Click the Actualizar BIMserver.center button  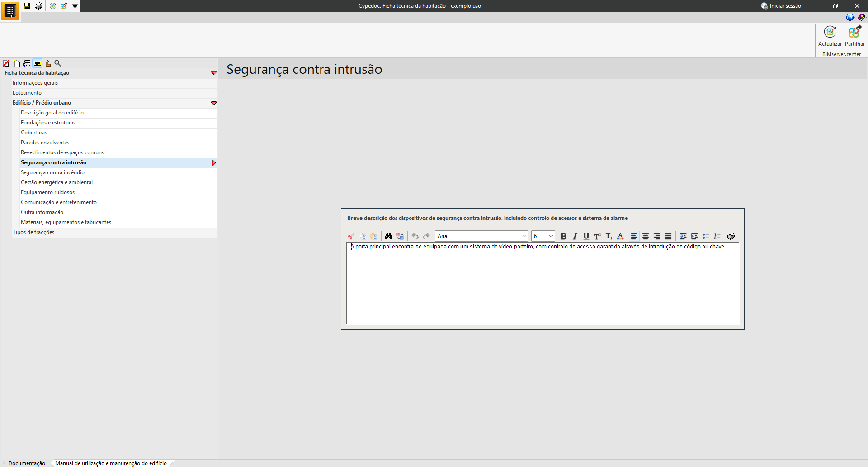[x=830, y=36]
